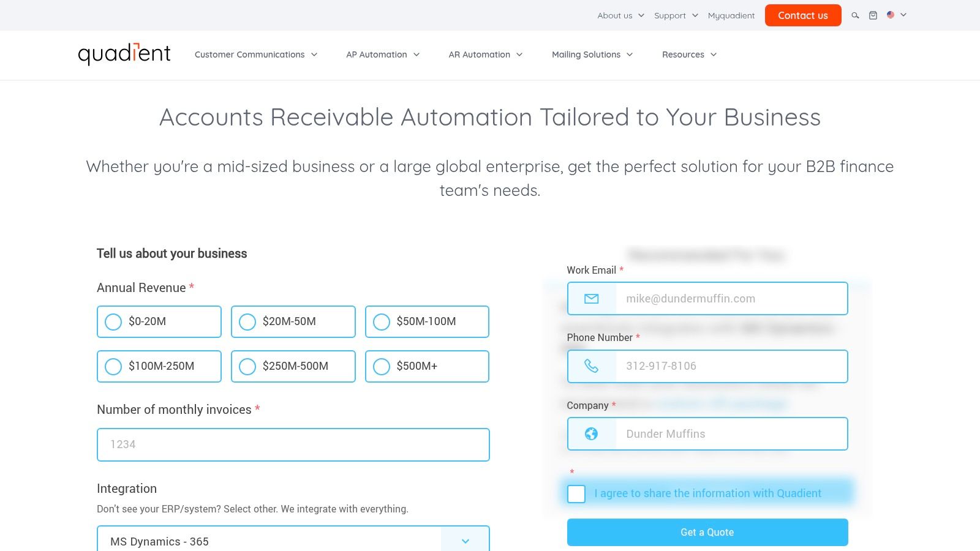Viewport: 980px width, 551px height.
Task: Focus the Number of monthly invoices field
Action: 293,444
